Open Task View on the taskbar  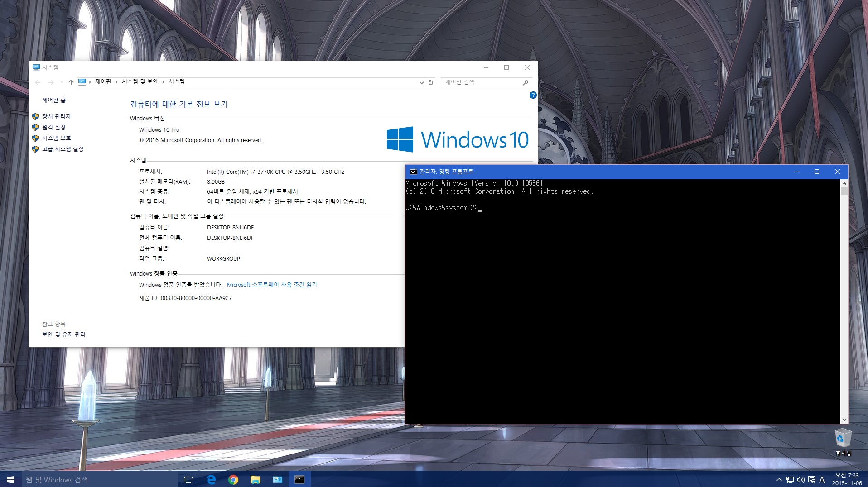188,479
